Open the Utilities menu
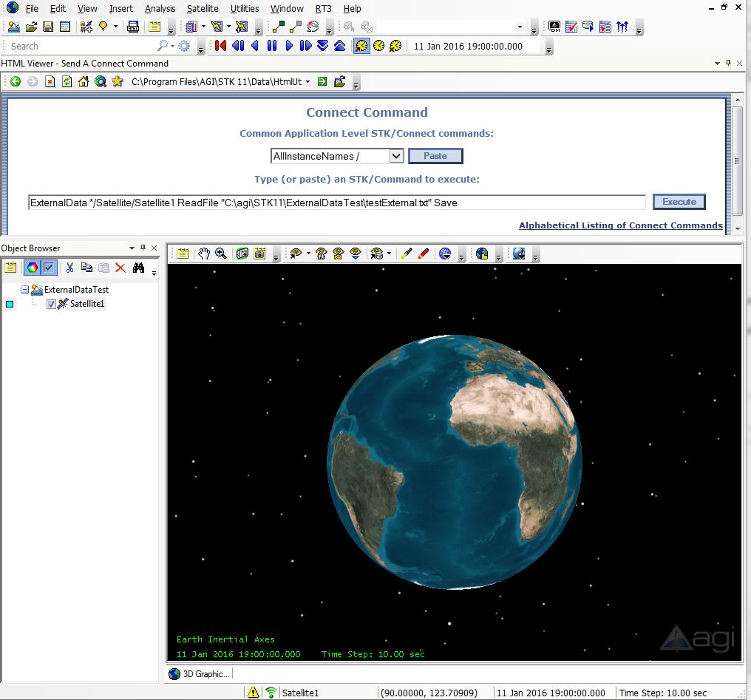Screen dimensions: 751x700 pyautogui.click(x=244, y=9)
